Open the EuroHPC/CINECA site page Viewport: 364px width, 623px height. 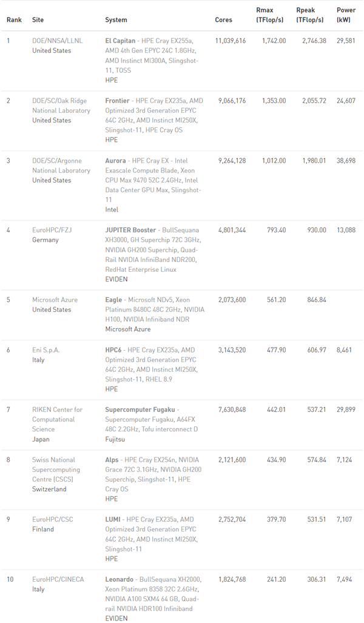[58, 579]
